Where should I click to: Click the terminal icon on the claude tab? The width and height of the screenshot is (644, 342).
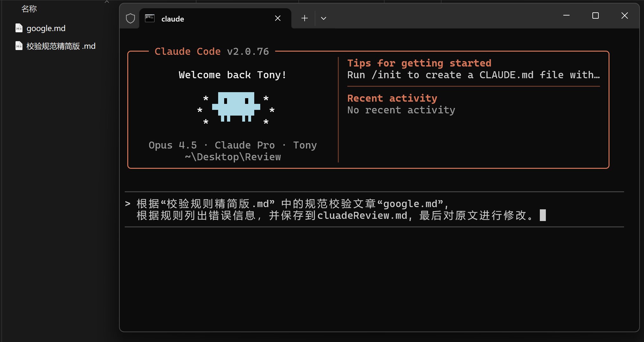coord(149,18)
